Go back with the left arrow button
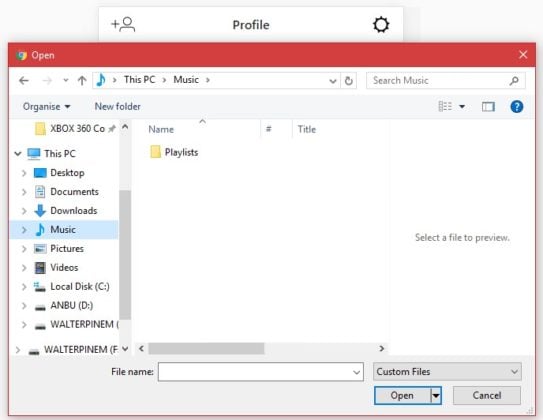This screenshot has height=420, width=543. (24, 81)
